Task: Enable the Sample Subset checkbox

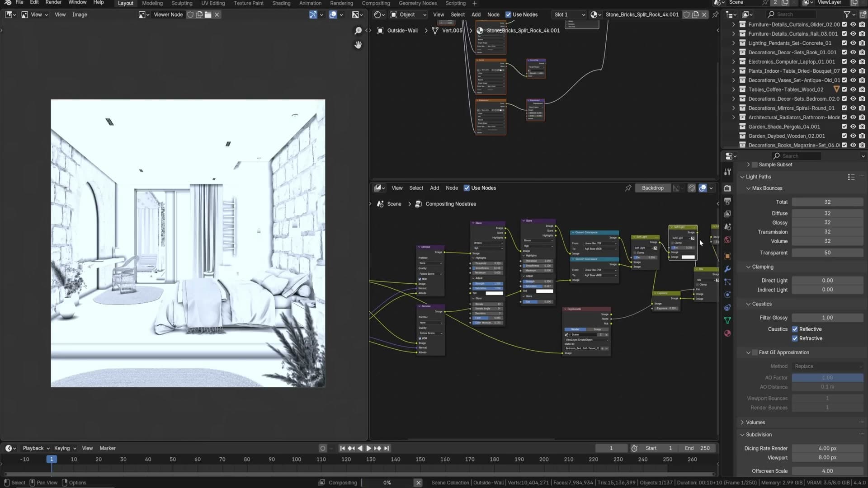Action: point(755,165)
